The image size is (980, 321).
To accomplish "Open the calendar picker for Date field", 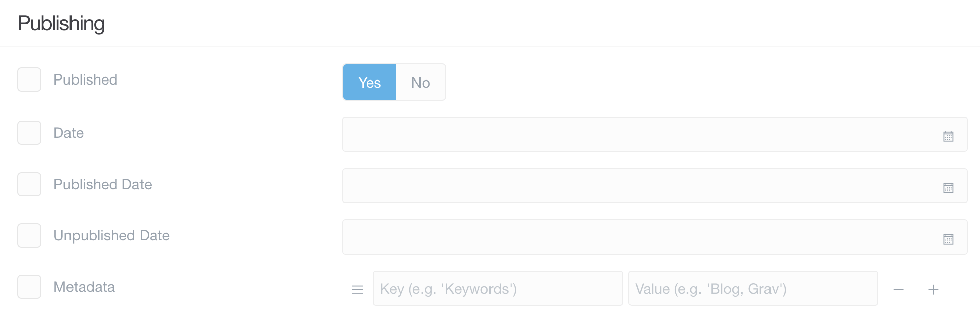I will point(949,135).
